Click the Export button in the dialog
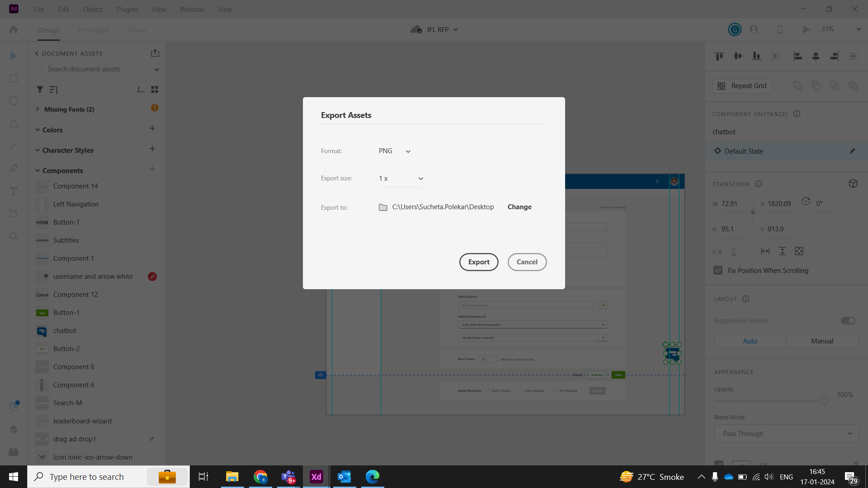Screen dimensions: 868x488 pyautogui.click(x=479, y=262)
